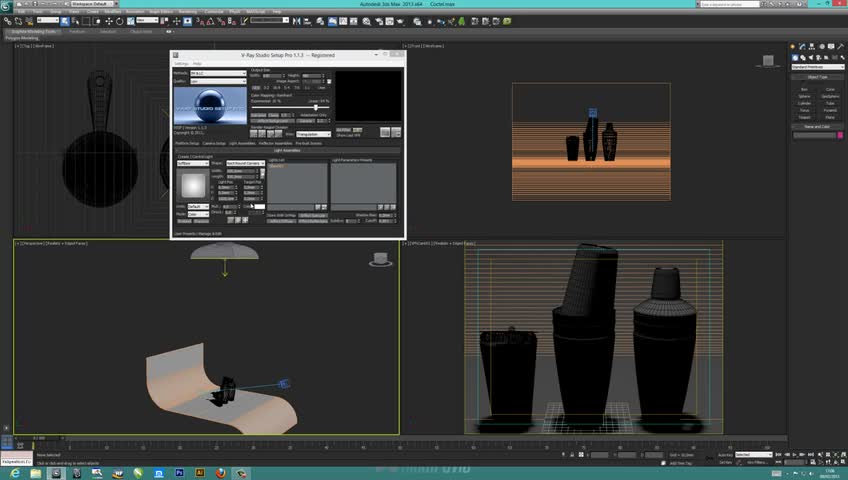Viewport: 848px width, 480px height.
Task: Click the Softbox light preview thumbnail
Action: pos(192,184)
